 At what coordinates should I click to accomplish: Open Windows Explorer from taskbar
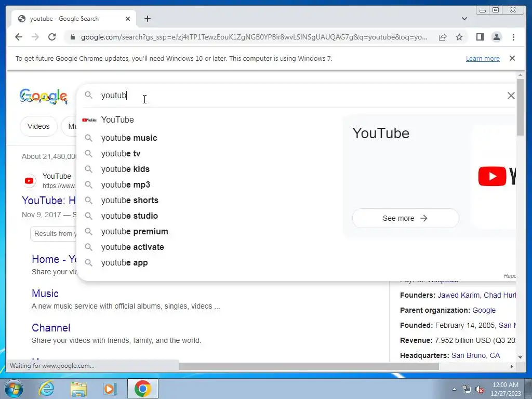pos(78,389)
